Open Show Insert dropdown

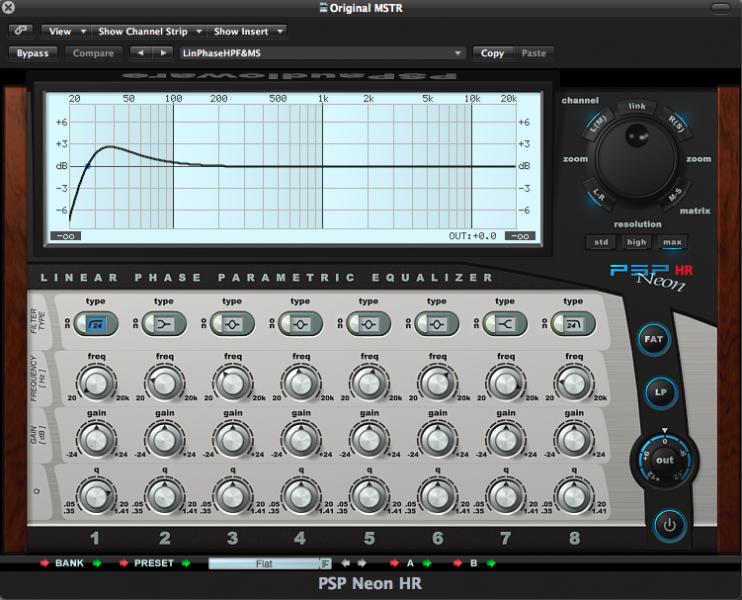247,31
